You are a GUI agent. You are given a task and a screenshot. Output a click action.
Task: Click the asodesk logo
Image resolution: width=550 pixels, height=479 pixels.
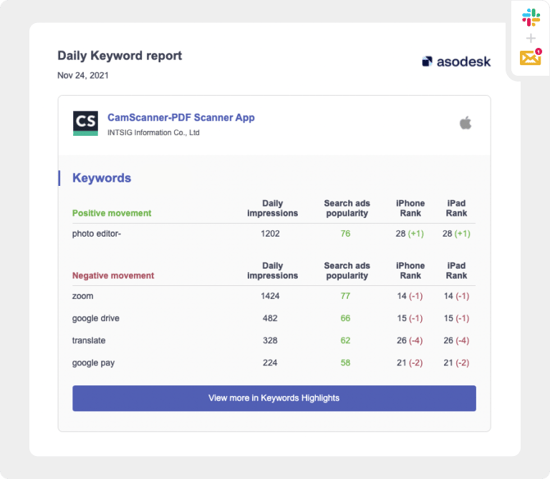pos(456,62)
